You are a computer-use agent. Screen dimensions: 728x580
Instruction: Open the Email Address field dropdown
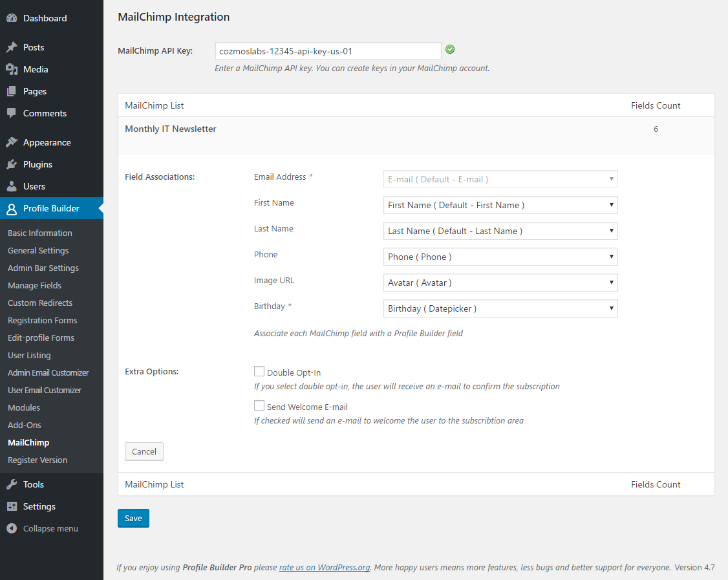pos(500,179)
